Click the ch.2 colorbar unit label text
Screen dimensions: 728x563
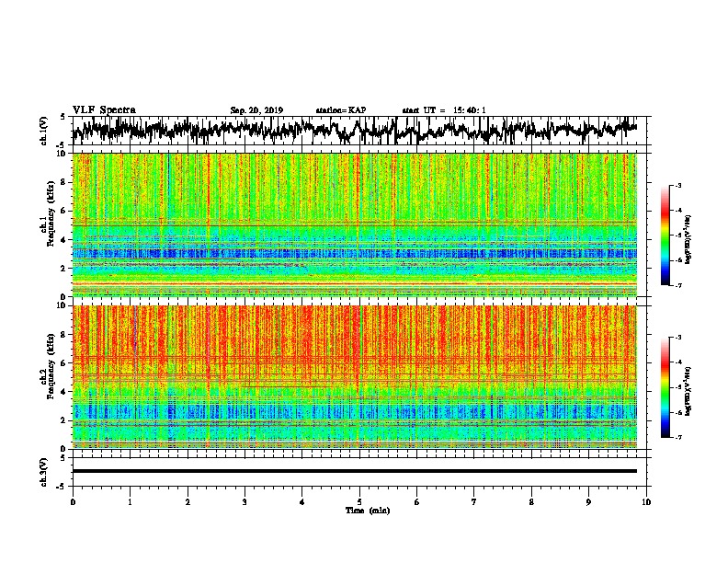click(688, 391)
